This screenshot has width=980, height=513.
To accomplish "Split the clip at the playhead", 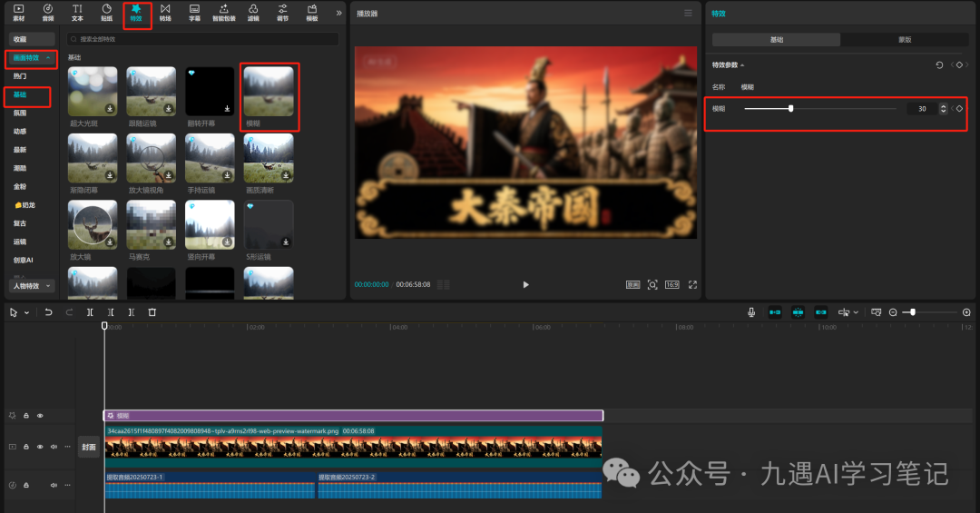I will coord(90,312).
